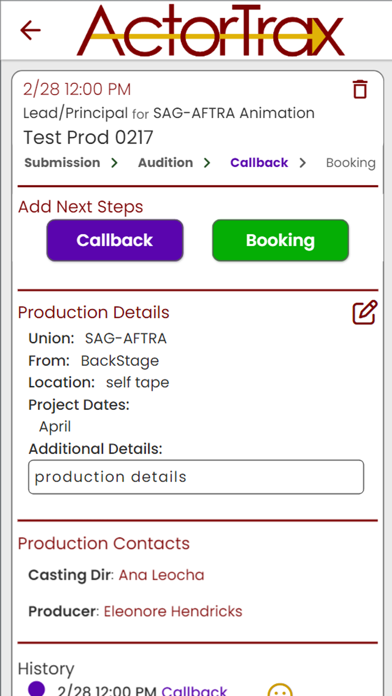
Task: Add a Callback with purple button
Action: coord(115,240)
